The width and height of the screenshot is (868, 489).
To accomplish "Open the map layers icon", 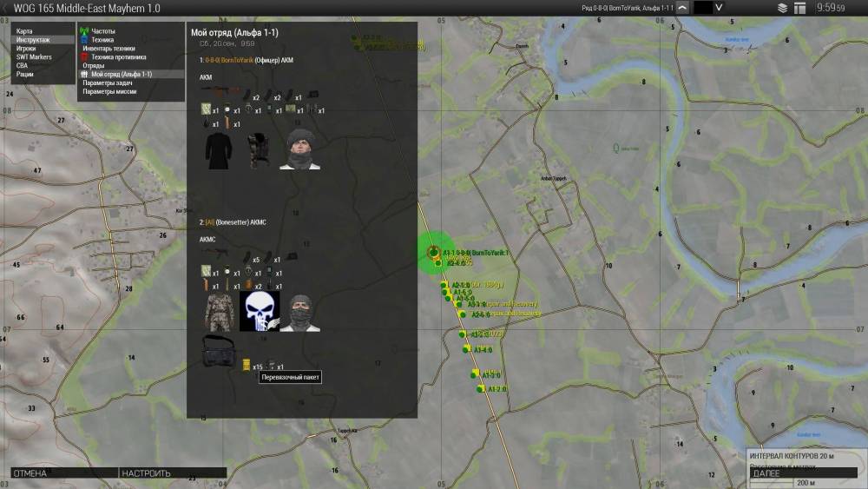I will (x=782, y=9).
